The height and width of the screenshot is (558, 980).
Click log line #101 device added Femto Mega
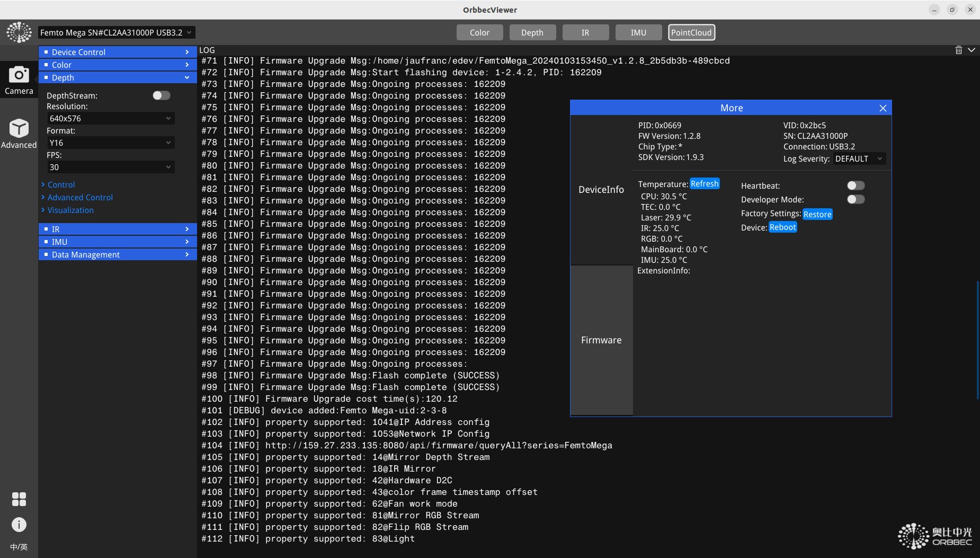pos(324,411)
